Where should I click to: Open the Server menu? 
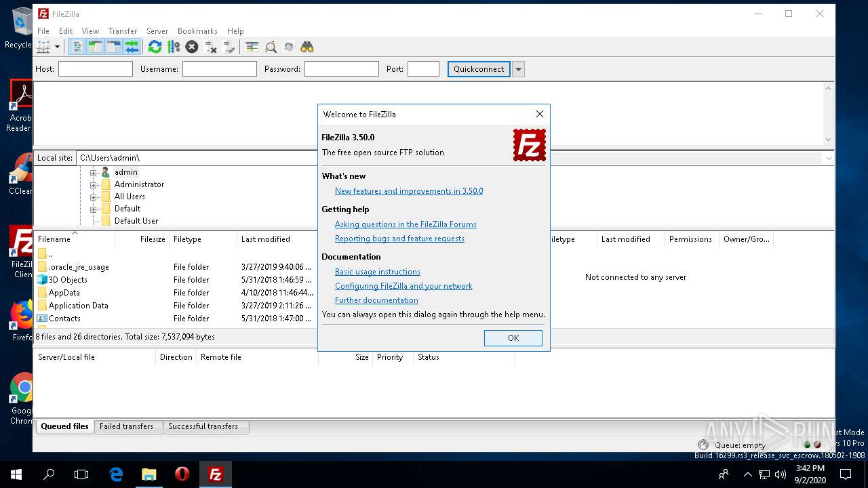[x=157, y=31]
